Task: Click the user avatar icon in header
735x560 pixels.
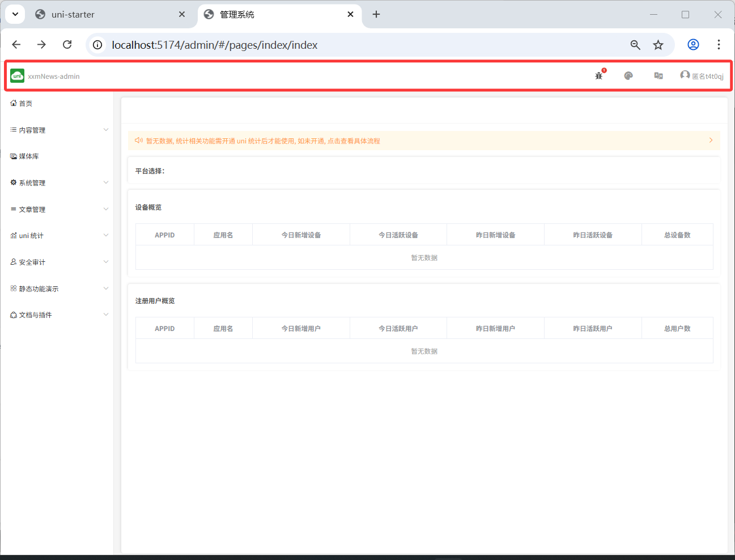Action: pyautogui.click(x=685, y=75)
